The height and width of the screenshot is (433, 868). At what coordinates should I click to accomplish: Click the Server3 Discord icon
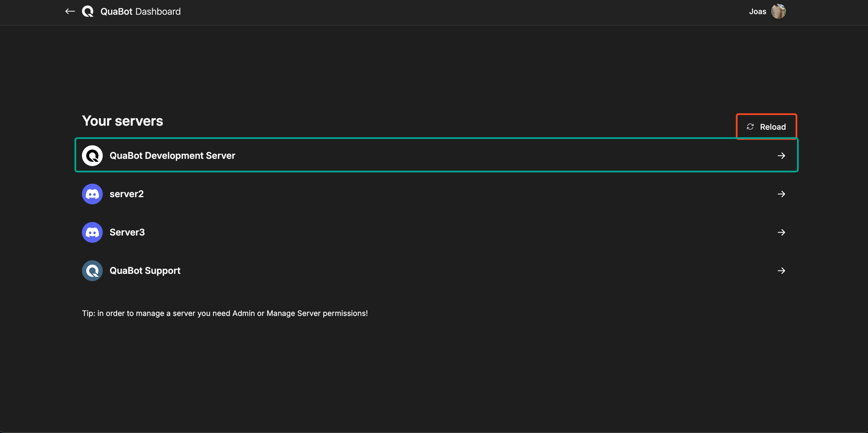[92, 232]
